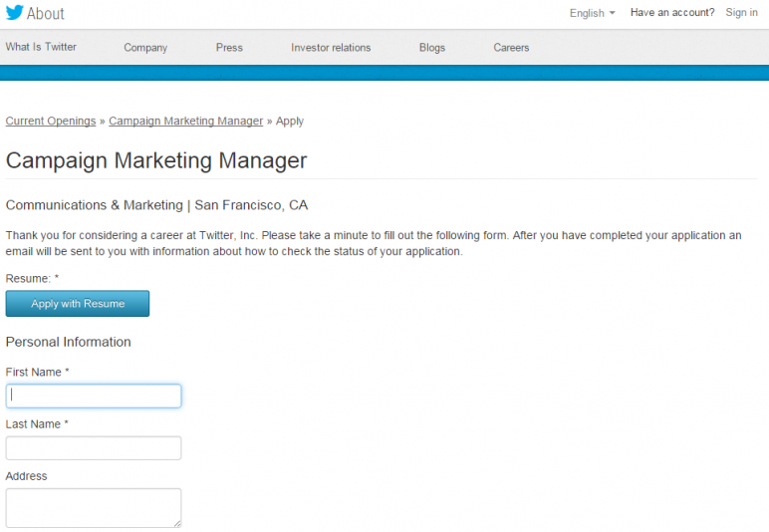The width and height of the screenshot is (769, 532).
Task: Open Investor relations page
Action: point(331,48)
